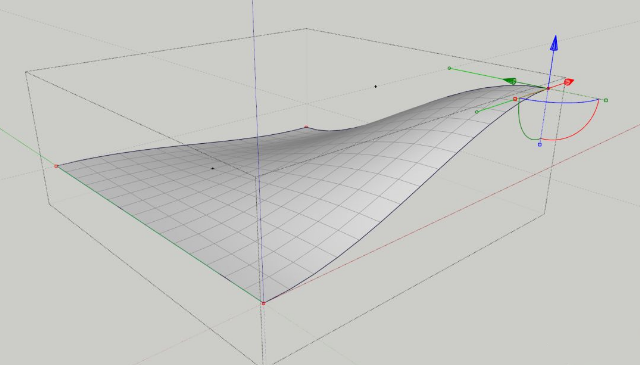Select the black dot above the surface
This screenshot has width=640, height=365.
376,86
